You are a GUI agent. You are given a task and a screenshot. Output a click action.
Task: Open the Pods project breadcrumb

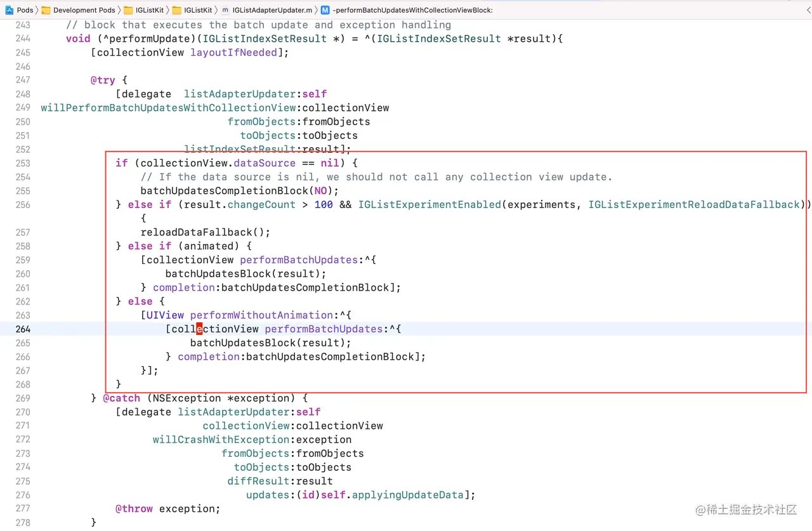coord(20,10)
